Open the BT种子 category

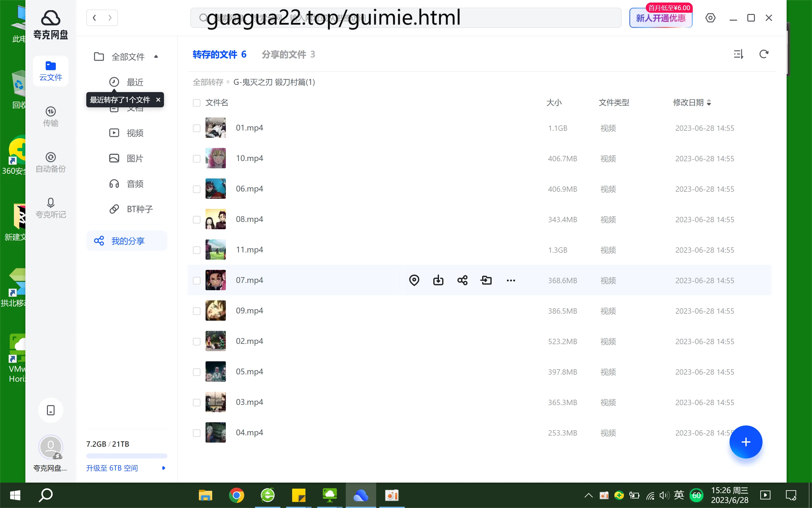pyautogui.click(x=131, y=209)
